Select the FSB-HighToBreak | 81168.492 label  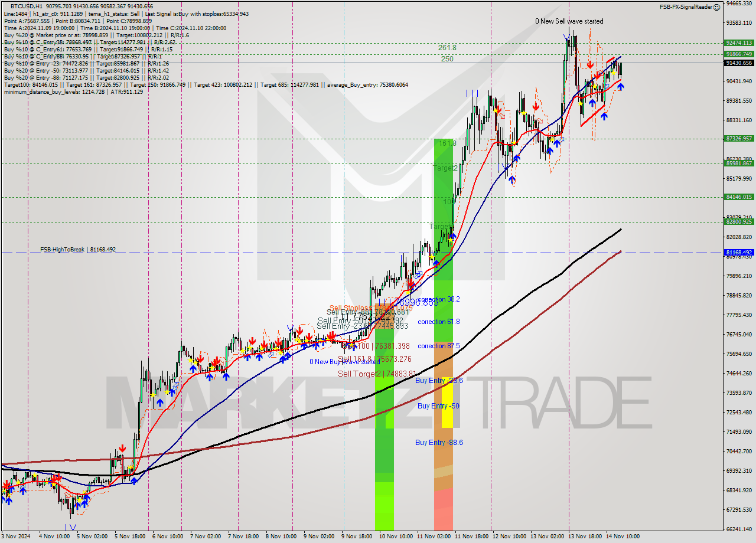(78, 250)
